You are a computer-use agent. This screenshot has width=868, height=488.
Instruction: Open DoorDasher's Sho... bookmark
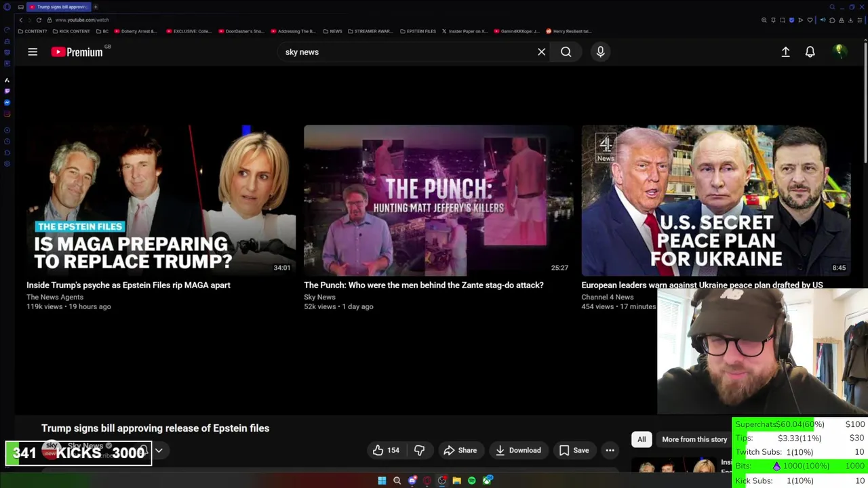point(241,31)
